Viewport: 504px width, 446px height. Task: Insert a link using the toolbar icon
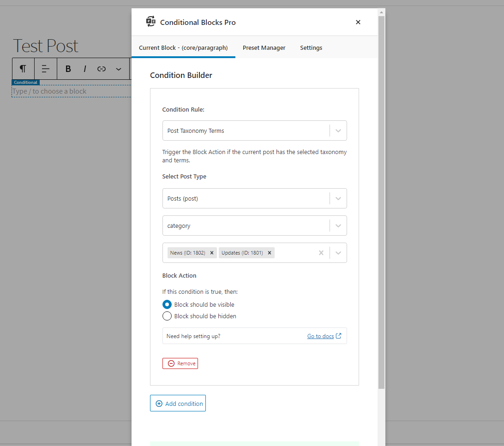(102, 69)
